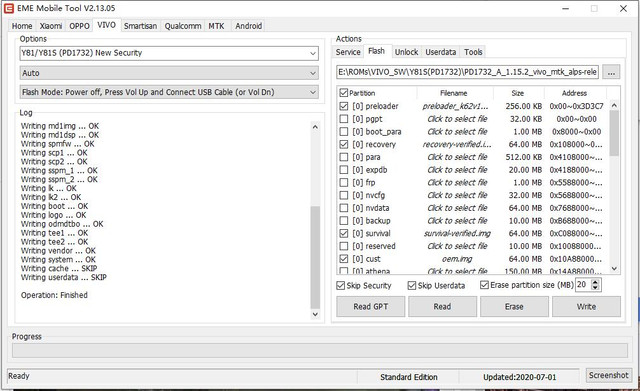This screenshot has height=391, width=640.
Task: Click the Size column header
Action: pyautogui.click(x=518, y=93)
